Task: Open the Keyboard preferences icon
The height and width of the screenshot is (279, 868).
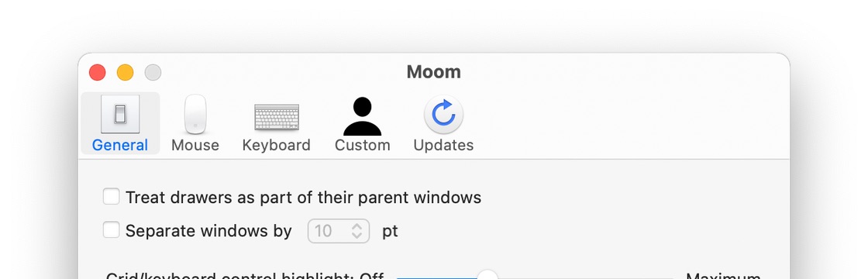Action: 276,117
